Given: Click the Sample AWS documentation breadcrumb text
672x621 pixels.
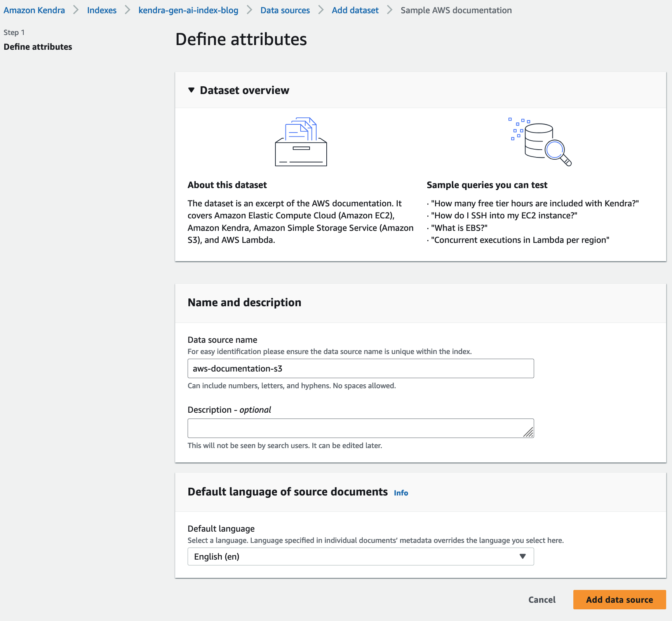Looking at the screenshot, I should [456, 10].
